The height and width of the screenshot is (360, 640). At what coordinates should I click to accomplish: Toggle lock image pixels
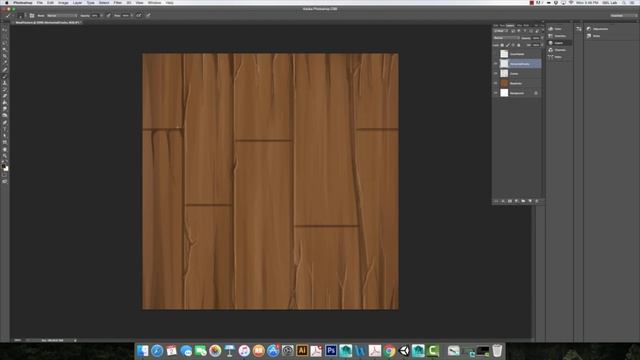pyautogui.click(x=508, y=45)
